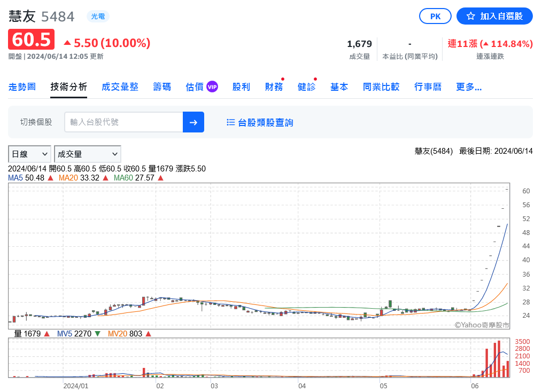Click the 本益比 (同業平均) label
The width and height of the screenshot is (542, 392).
[x=410, y=56]
